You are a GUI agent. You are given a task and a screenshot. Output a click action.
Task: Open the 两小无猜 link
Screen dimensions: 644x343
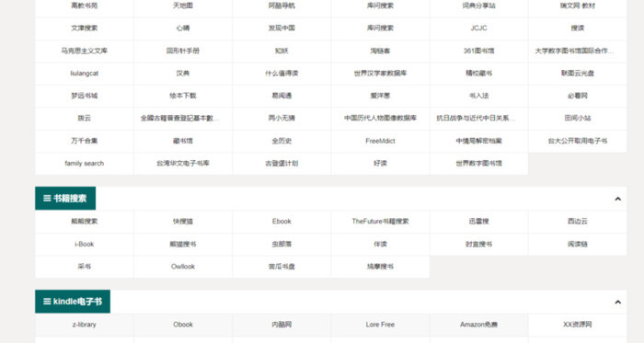(x=282, y=118)
